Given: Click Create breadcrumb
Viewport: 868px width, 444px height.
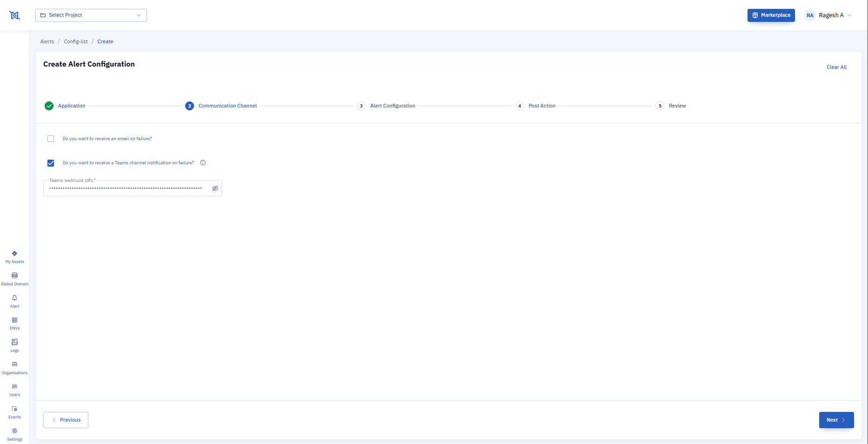Looking at the screenshot, I should 105,41.
